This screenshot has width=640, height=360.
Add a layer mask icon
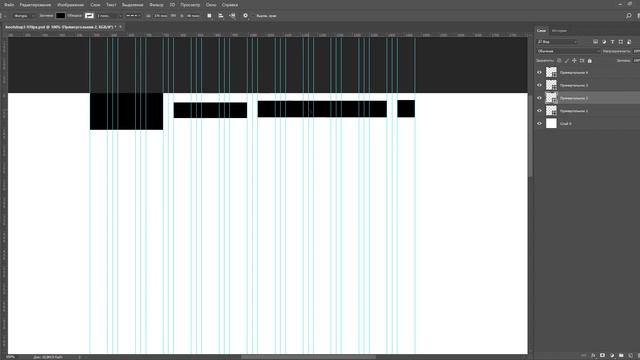click(602, 356)
